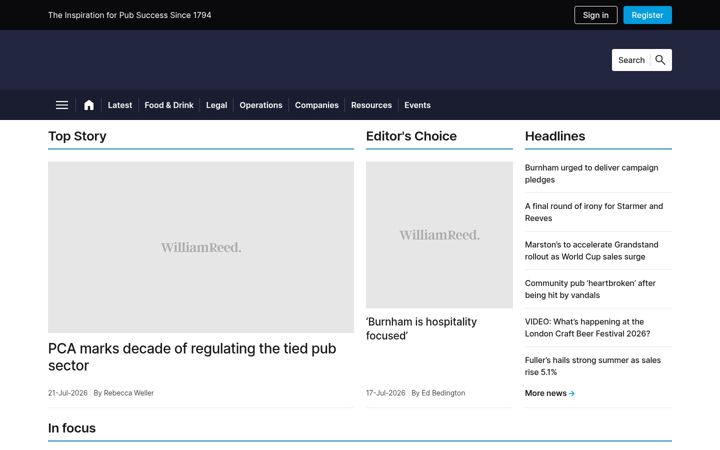Open ''Burnham is hospitality focused'' article

[422, 328]
